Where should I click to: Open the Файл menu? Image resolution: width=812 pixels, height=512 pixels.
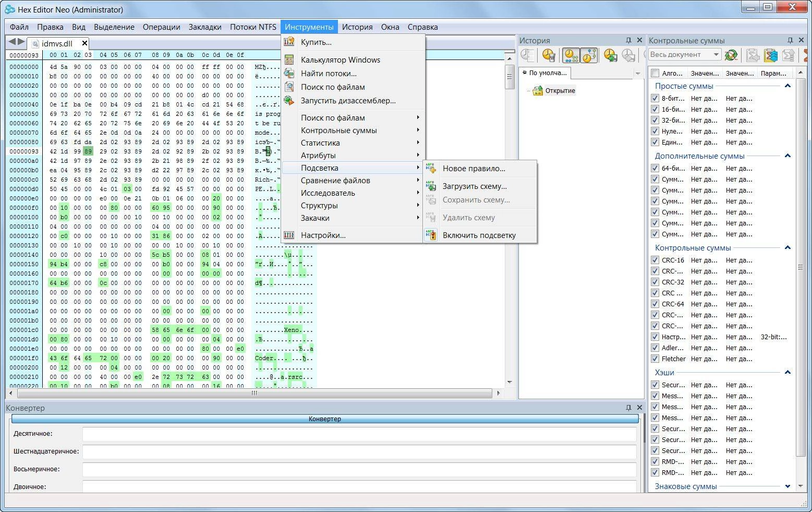19,27
